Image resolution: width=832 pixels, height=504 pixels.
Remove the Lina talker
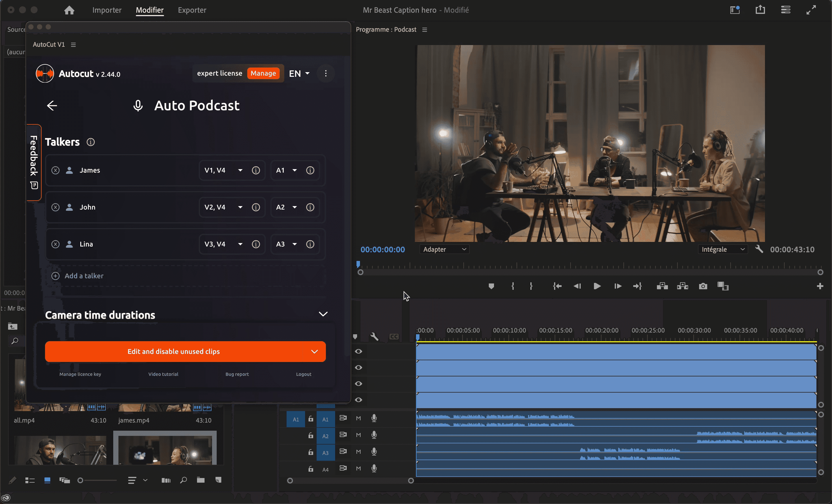point(55,244)
